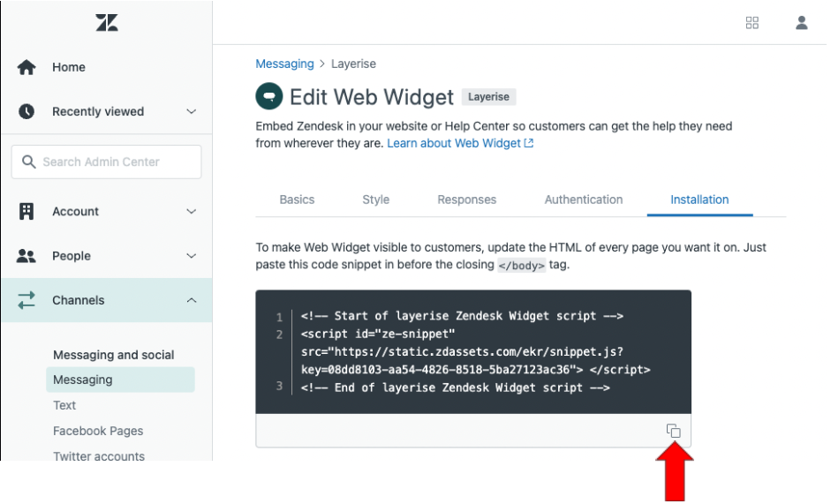This screenshot has height=504, width=831.
Task: Click the Zendesk logo icon
Action: pyautogui.click(x=107, y=22)
